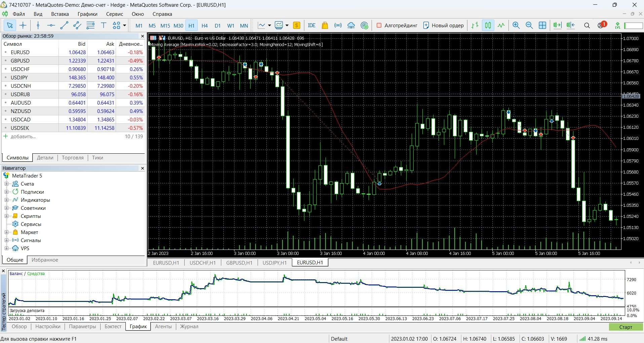Open the Signals icon in toolbar
The width and height of the screenshot is (644, 343).
[x=338, y=25]
